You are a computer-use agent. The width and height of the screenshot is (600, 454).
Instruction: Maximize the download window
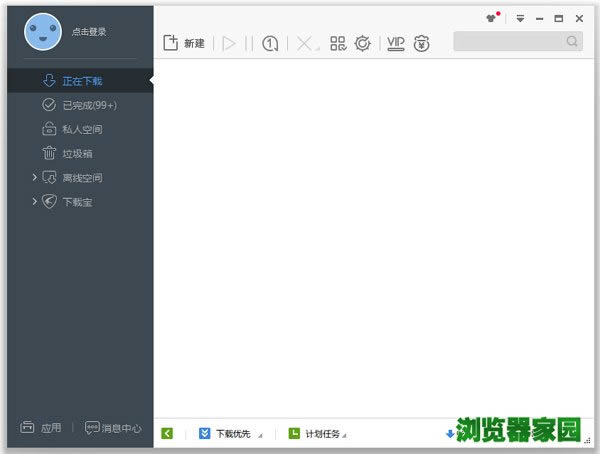[x=559, y=18]
